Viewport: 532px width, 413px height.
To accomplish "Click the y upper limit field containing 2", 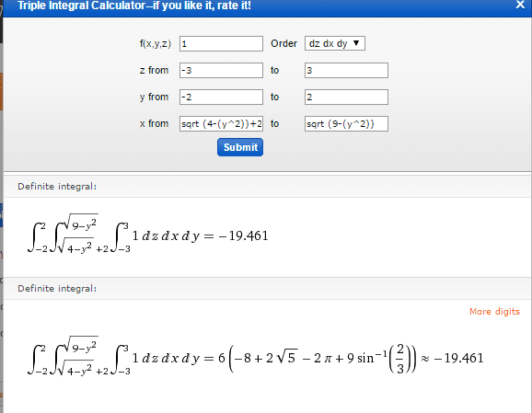I will [346, 97].
